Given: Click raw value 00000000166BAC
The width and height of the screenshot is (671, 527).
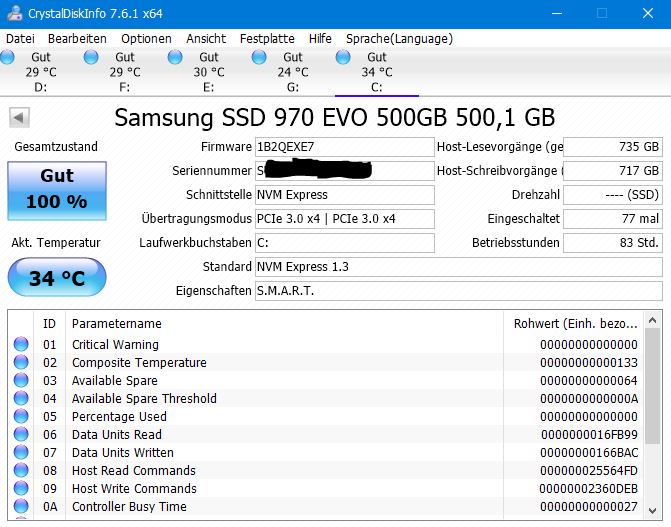Looking at the screenshot, I should pyautogui.click(x=589, y=453).
